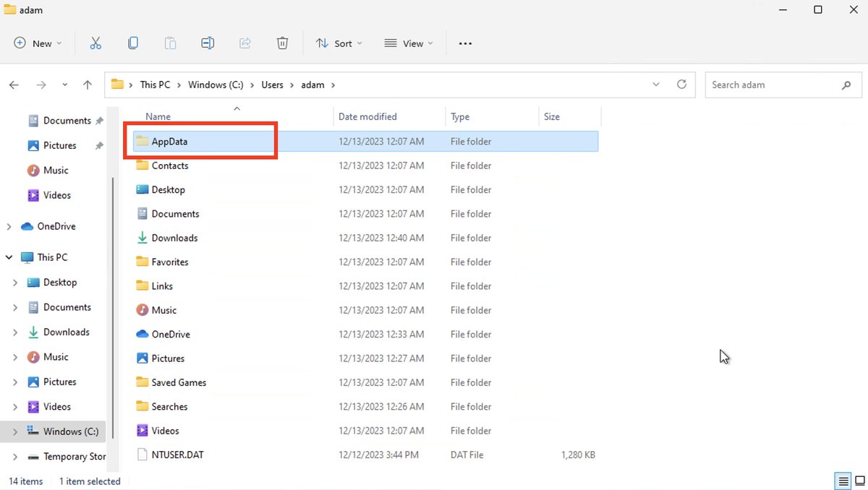This screenshot has width=868, height=490.
Task: Click the Share icon in toolbar
Action: click(245, 43)
